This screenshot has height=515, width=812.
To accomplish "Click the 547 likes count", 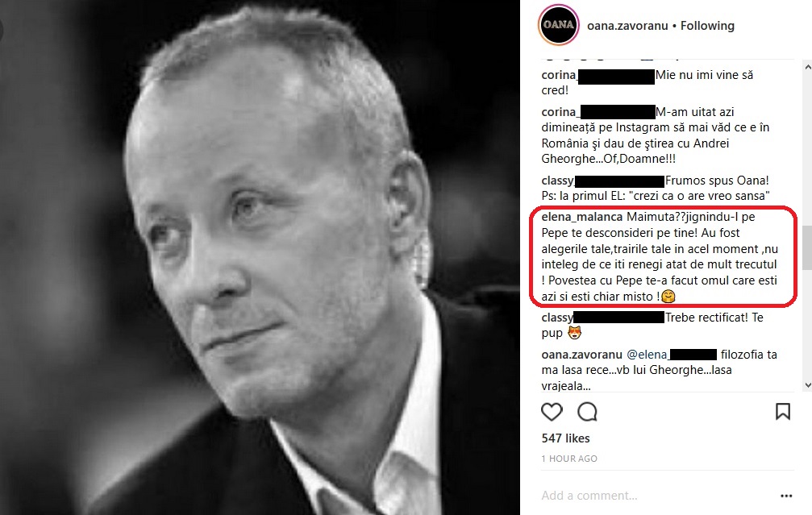I will click(x=565, y=438).
